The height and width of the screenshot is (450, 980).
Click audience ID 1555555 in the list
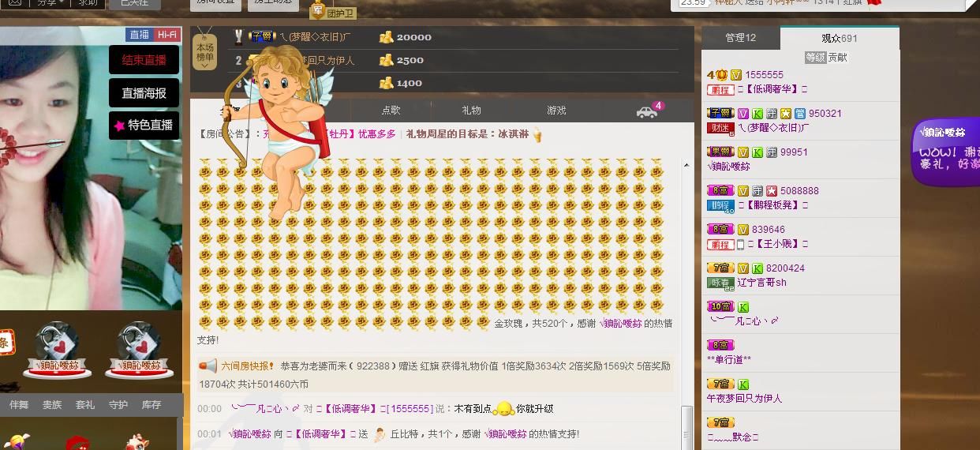pos(765,75)
